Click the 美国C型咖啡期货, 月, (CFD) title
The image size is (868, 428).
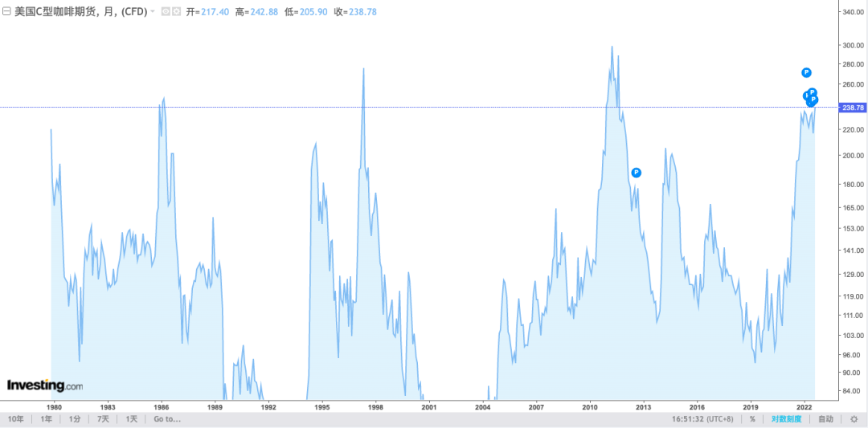click(x=81, y=11)
